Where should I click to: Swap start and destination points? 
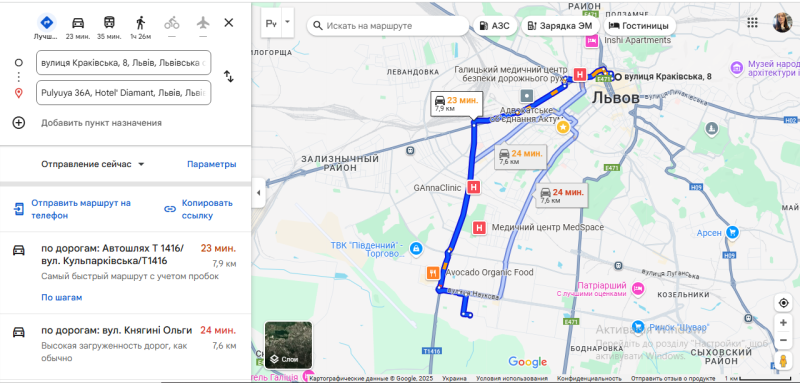[x=229, y=77]
